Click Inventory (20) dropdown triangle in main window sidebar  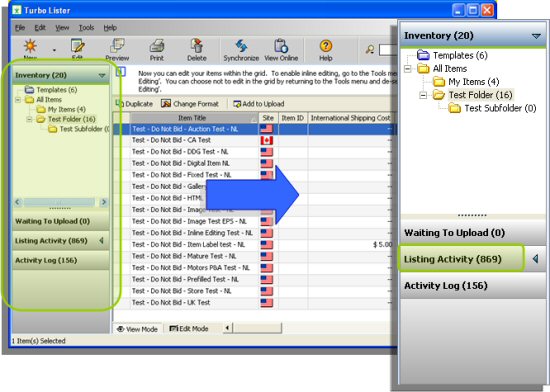pos(102,75)
